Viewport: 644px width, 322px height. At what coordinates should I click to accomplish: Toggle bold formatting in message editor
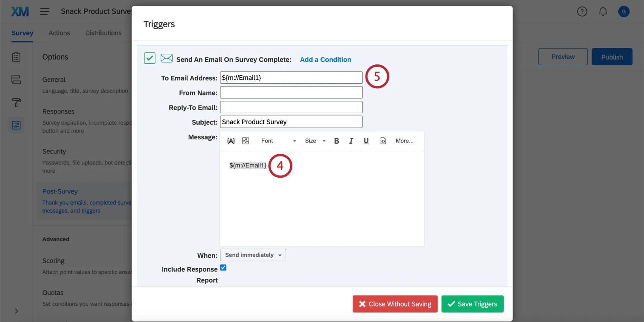(336, 141)
